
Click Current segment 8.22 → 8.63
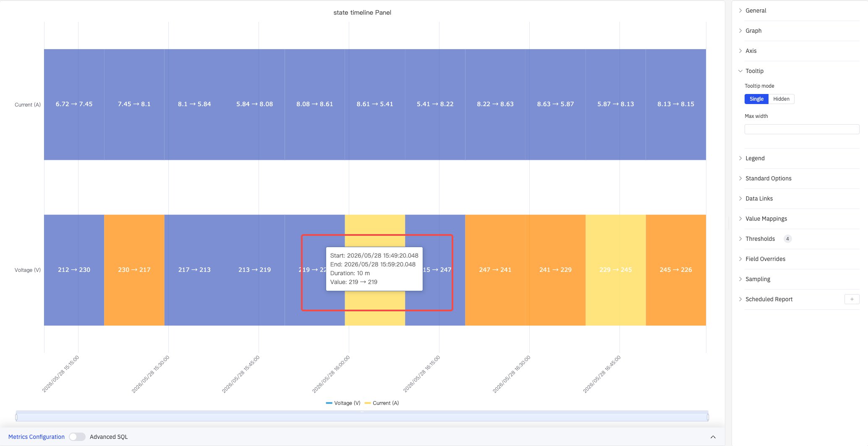point(495,104)
